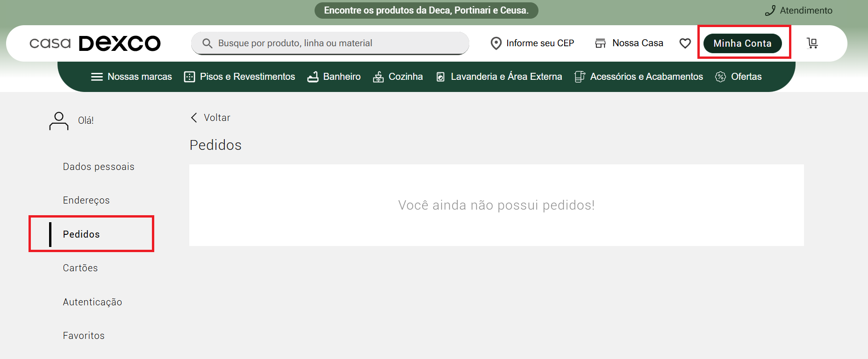
Task: Open Cozinha category menu
Action: point(398,77)
